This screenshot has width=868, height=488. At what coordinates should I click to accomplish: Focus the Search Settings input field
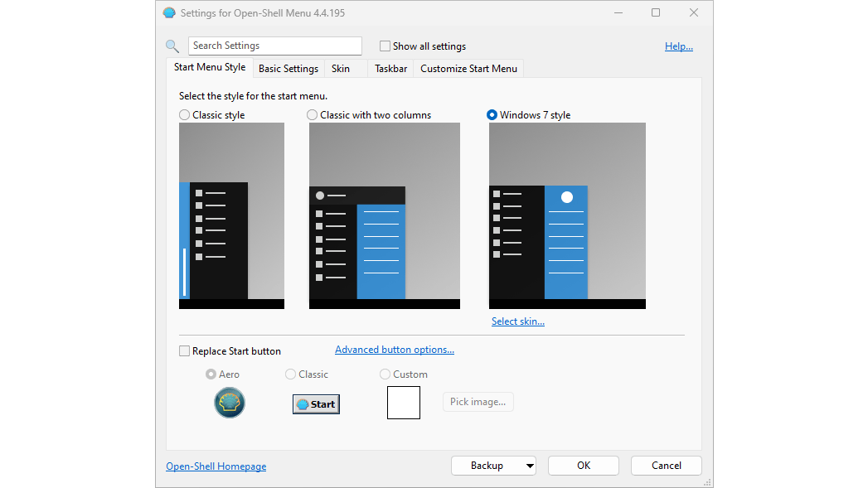point(275,46)
